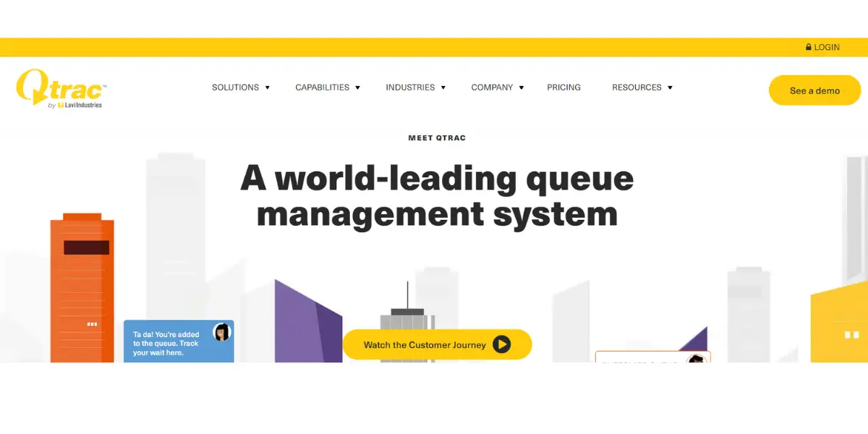
Task: Open the LOGIN link
Action: [x=827, y=47]
